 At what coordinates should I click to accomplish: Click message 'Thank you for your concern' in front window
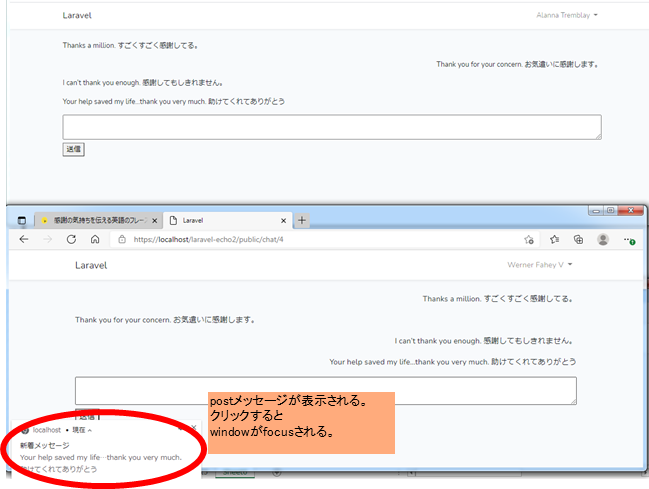coord(165,320)
